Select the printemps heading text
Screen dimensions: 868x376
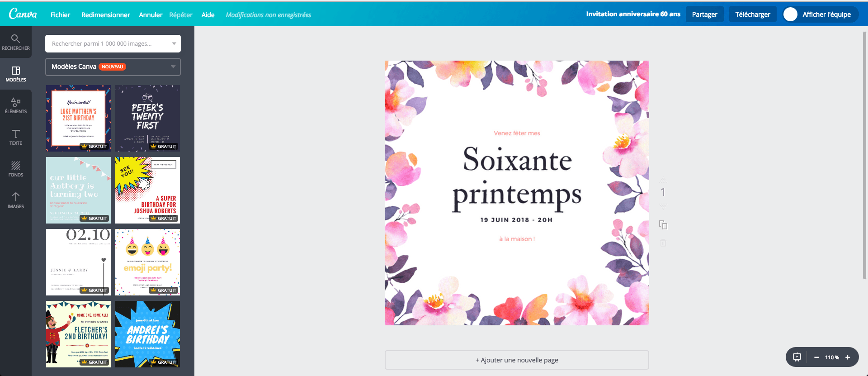click(x=517, y=195)
